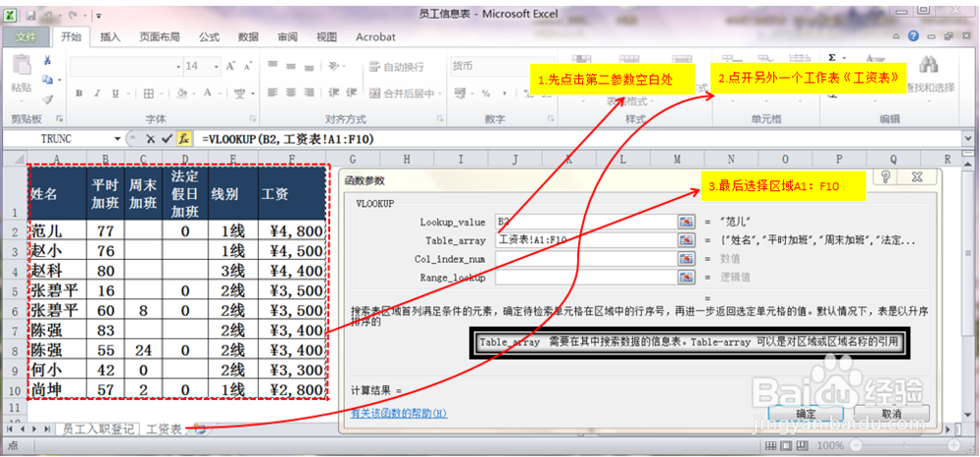Open the AutoSum sigma dropdown arrow
980x457 pixels.
(x=843, y=58)
